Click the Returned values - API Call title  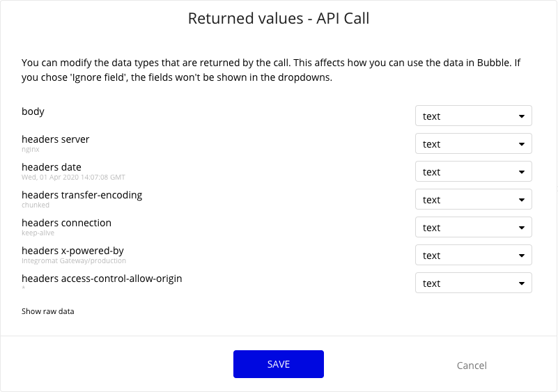pos(279,18)
